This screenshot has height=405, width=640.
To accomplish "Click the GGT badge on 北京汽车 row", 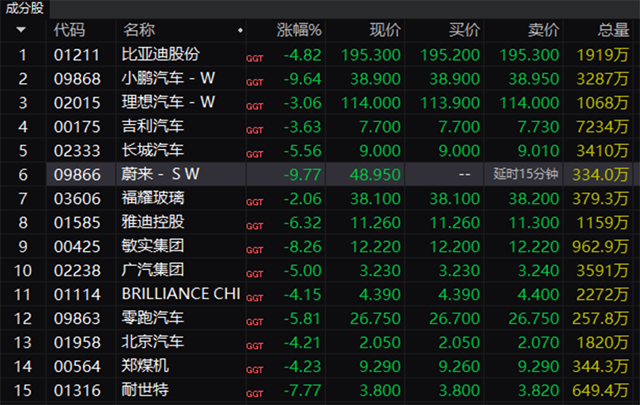I will pos(255,346).
